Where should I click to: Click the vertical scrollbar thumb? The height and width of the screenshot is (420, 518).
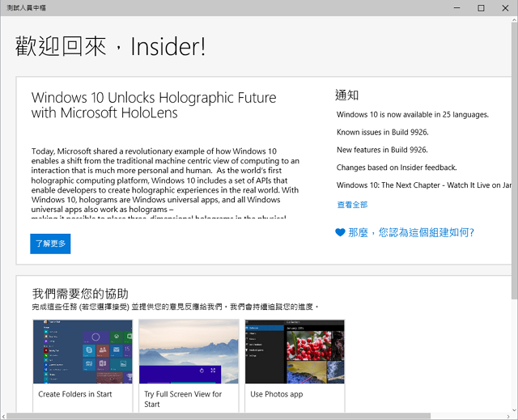(515, 160)
